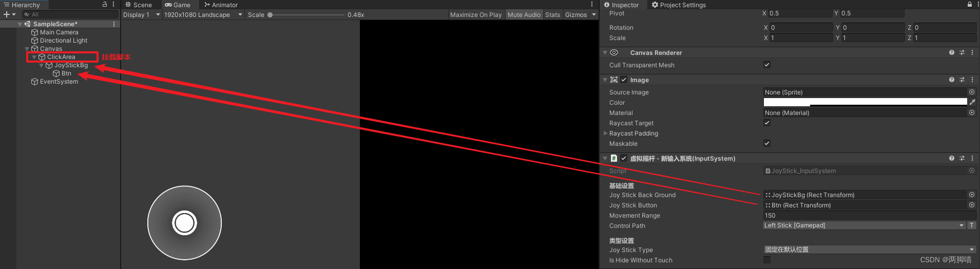Pick color with the eyedropper icon

(x=972, y=102)
